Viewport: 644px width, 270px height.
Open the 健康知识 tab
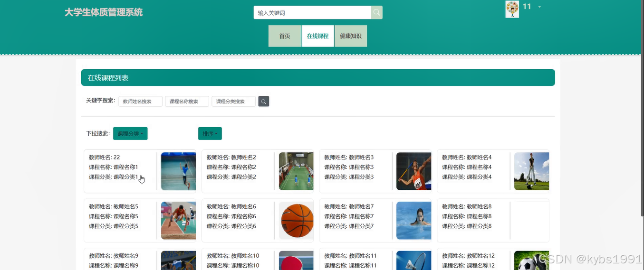351,36
